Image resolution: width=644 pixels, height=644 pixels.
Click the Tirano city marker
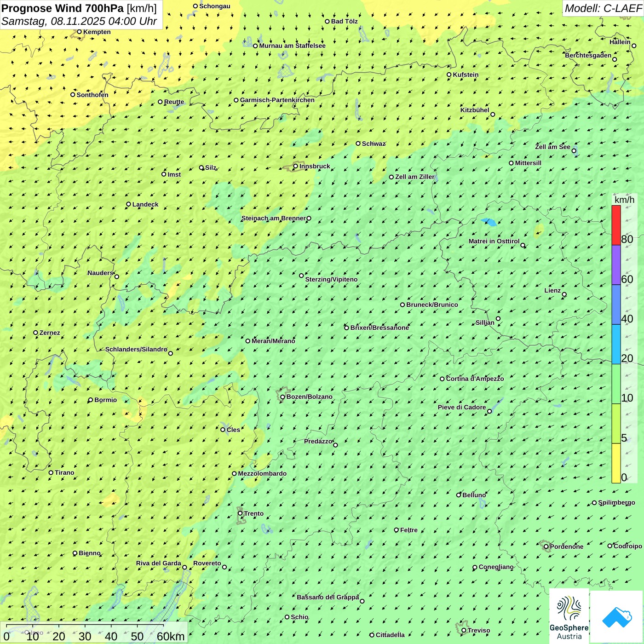(51, 472)
